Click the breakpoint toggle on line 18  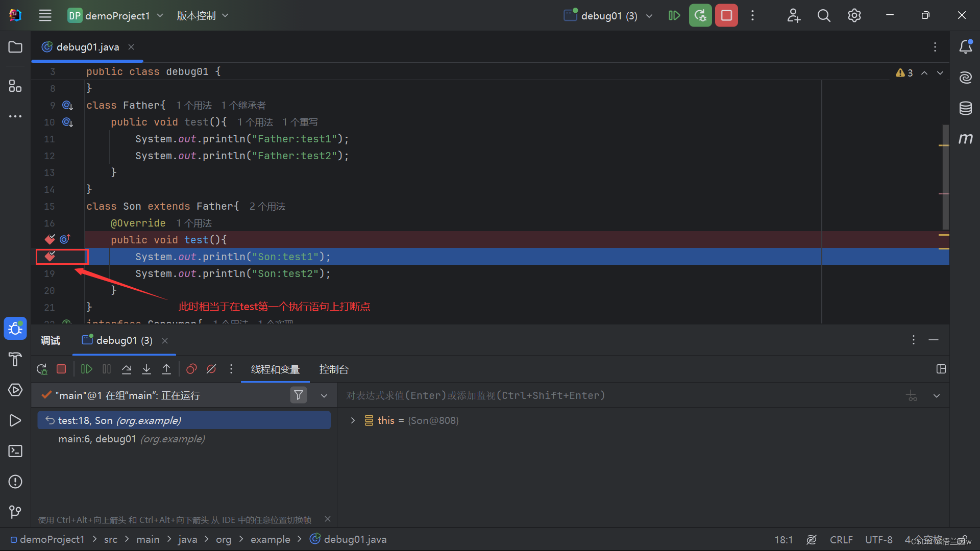pyautogui.click(x=50, y=256)
